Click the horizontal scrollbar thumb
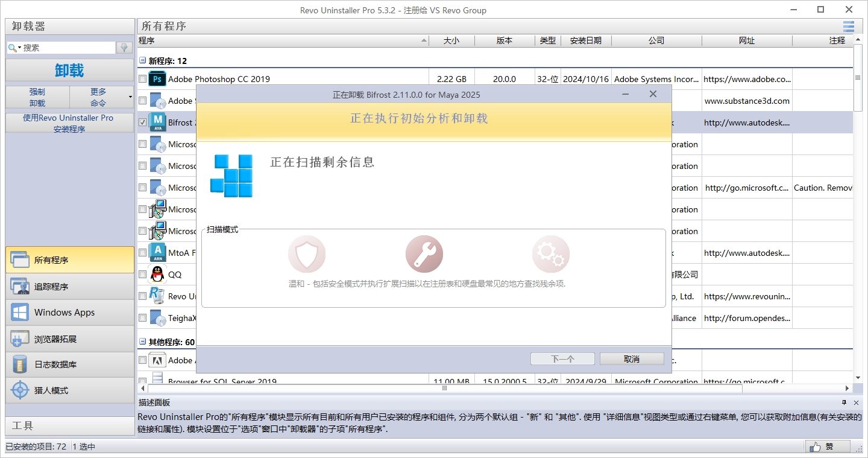 tap(445, 388)
